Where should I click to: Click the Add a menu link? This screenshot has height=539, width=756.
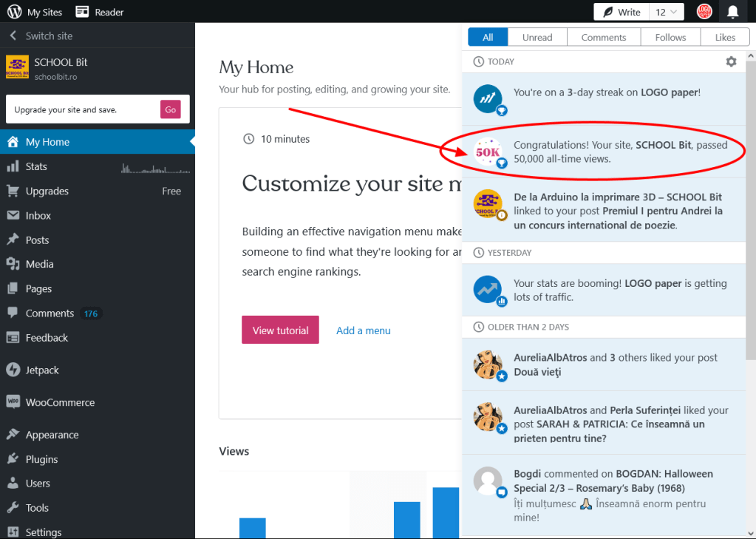click(363, 330)
